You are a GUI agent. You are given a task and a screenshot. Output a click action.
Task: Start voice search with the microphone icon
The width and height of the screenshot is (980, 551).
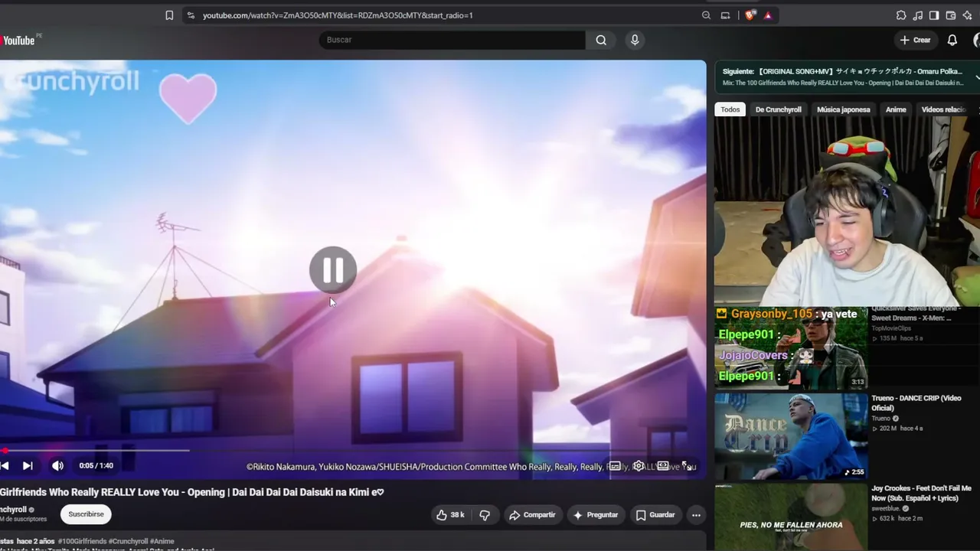635,40
